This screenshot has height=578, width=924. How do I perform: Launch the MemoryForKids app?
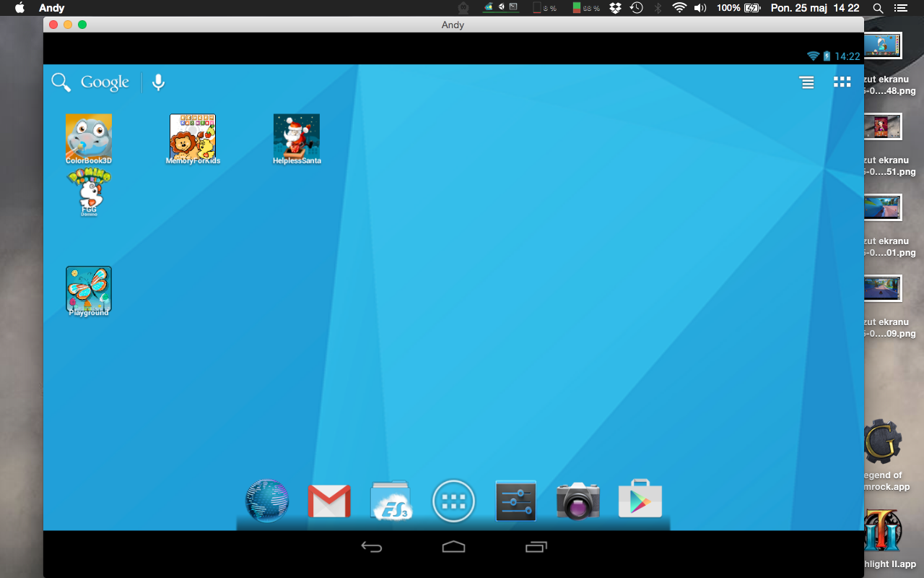click(x=193, y=137)
